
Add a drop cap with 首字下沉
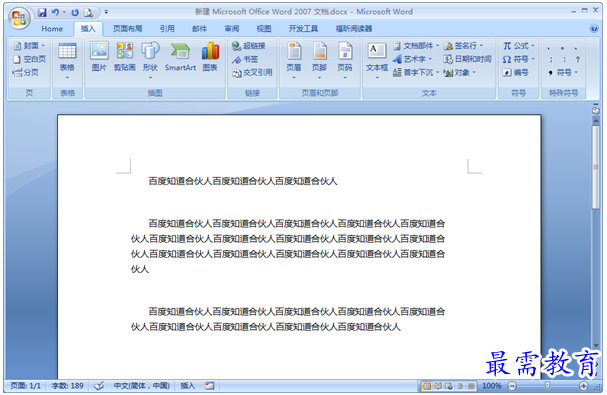(416, 72)
